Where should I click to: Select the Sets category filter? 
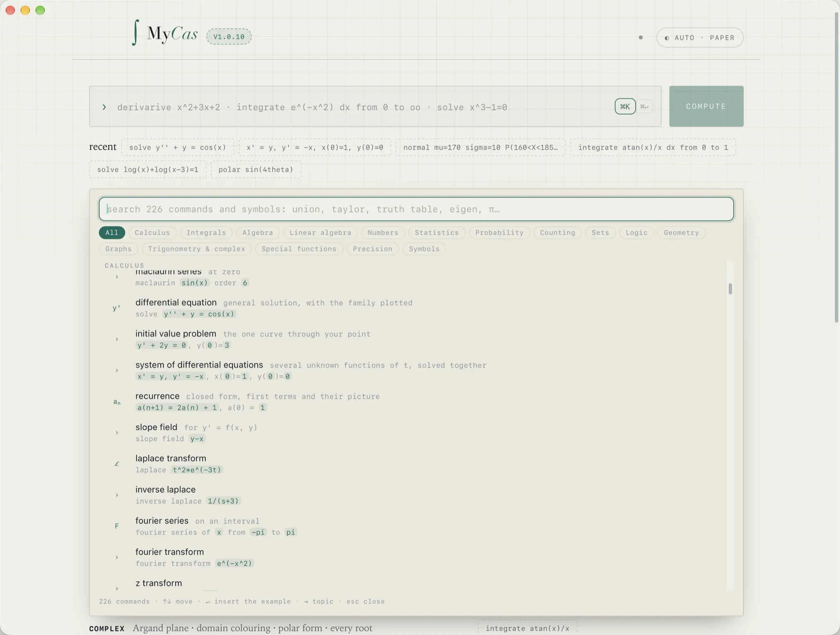click(600, 233)
